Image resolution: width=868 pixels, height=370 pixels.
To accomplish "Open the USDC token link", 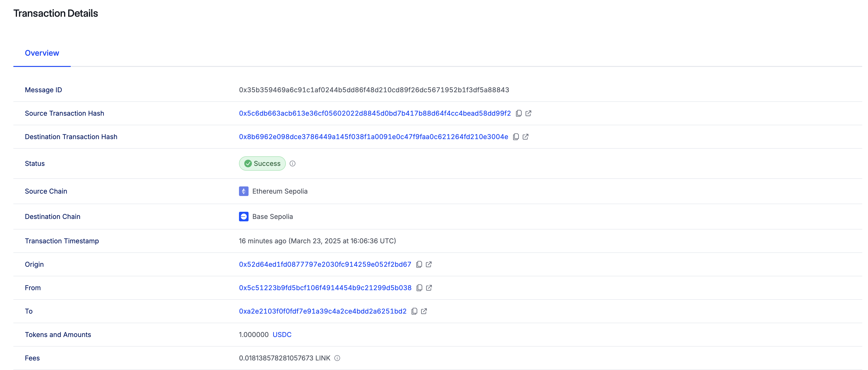I will [x=282, y=335].
